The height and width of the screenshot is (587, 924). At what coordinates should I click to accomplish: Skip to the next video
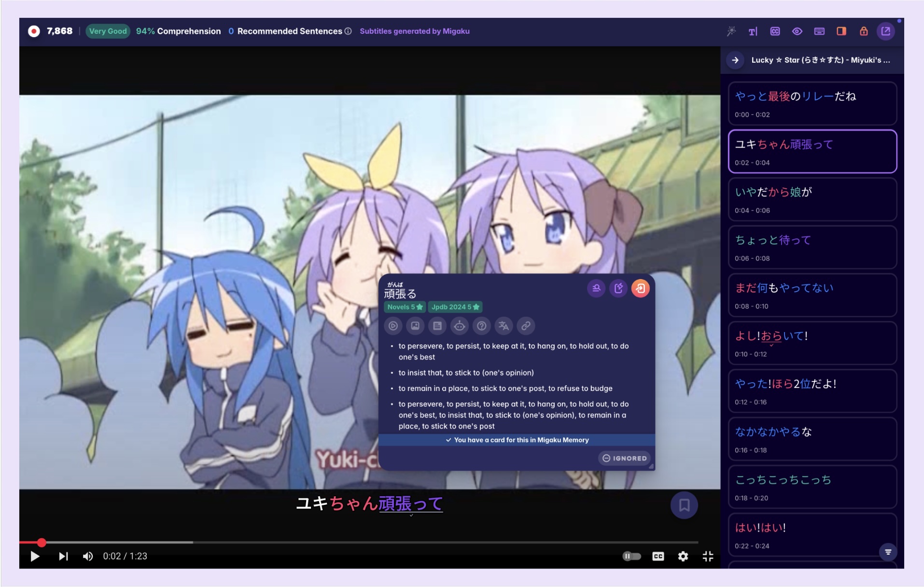pos(63,557)
